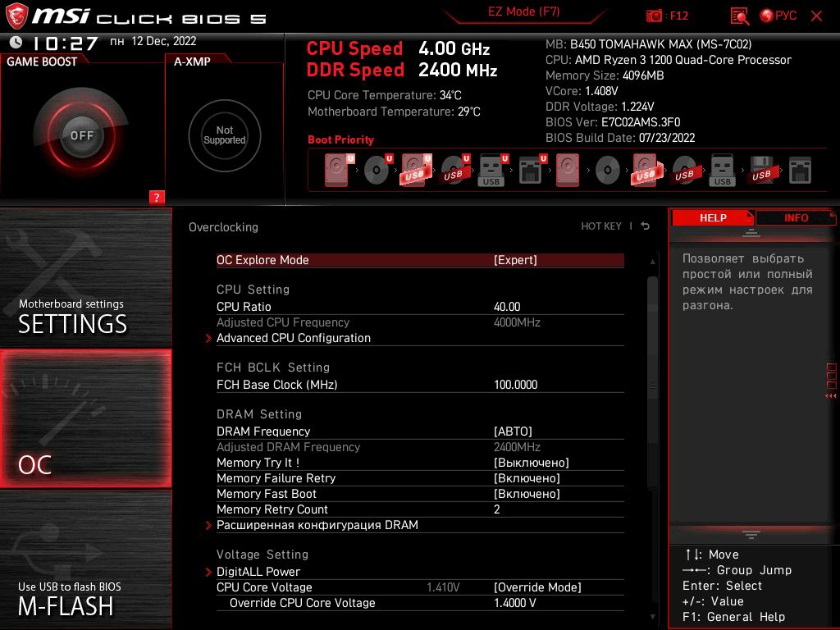Toggle the GAME BOOST OFF knob
Image resolution: width=840 pixels, height=630 pixels.
coord(81,135)
